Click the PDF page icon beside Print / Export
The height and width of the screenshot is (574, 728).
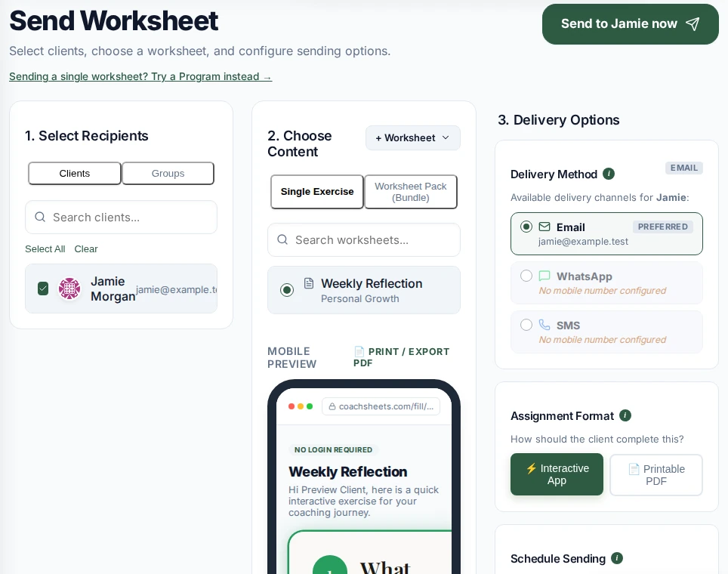(x=359, y=351)
